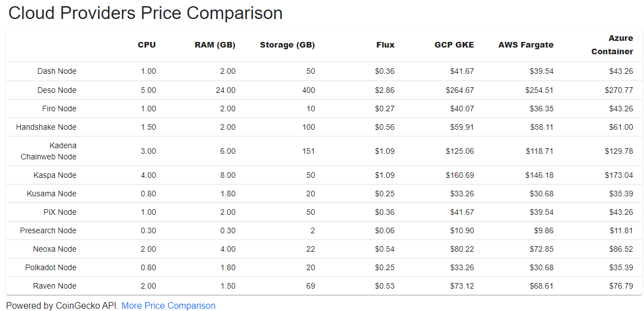Click the $58.11 AWS Fargate price
Image resolution: width=644 pixels, height=311 pixels.
tap(542, 127)
